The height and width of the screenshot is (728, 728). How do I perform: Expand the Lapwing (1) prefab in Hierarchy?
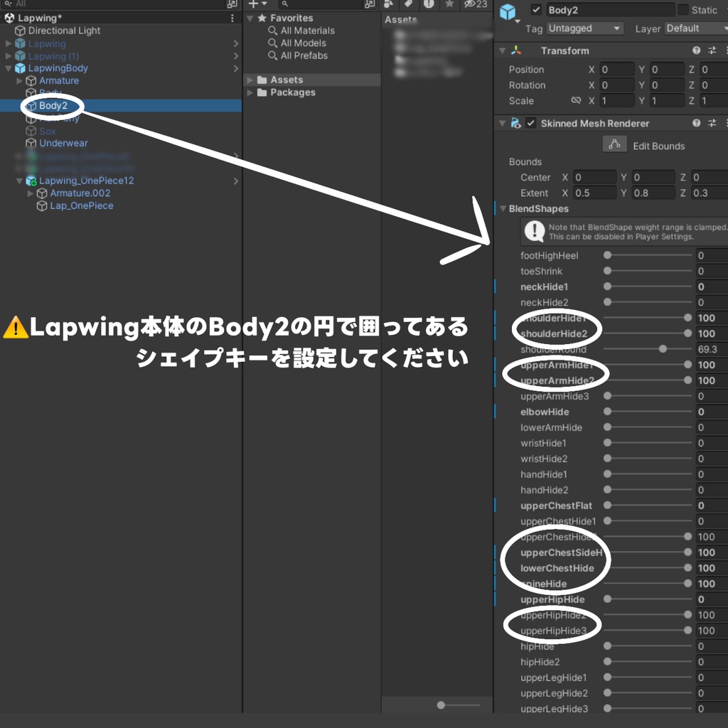click(9, 55)
